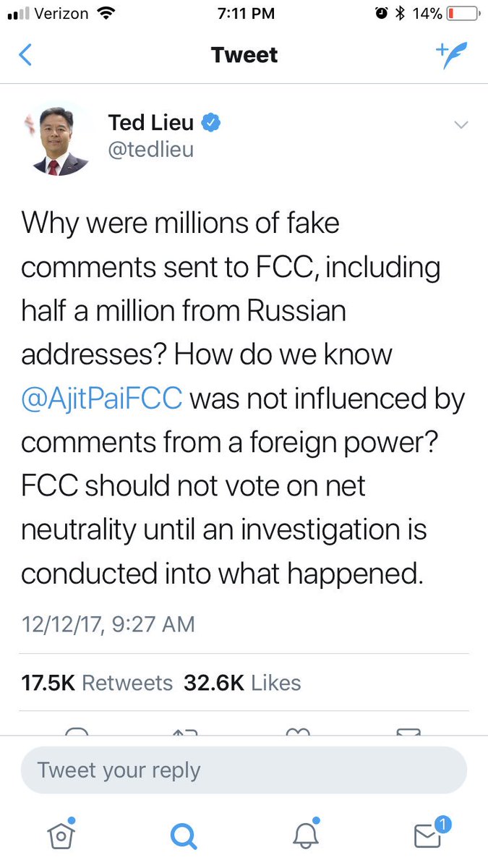Share tweet via the envelope icon

tap(408, 733)
